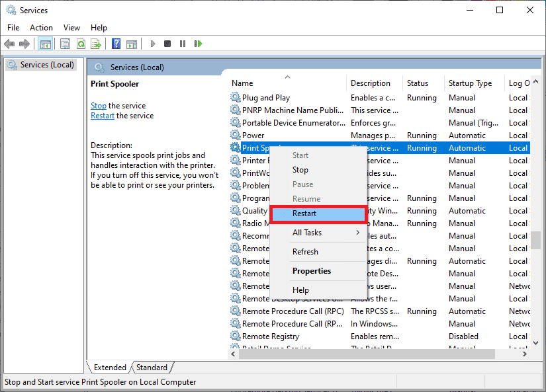
Task: Switch to the Standard tab
Action: 152,368
